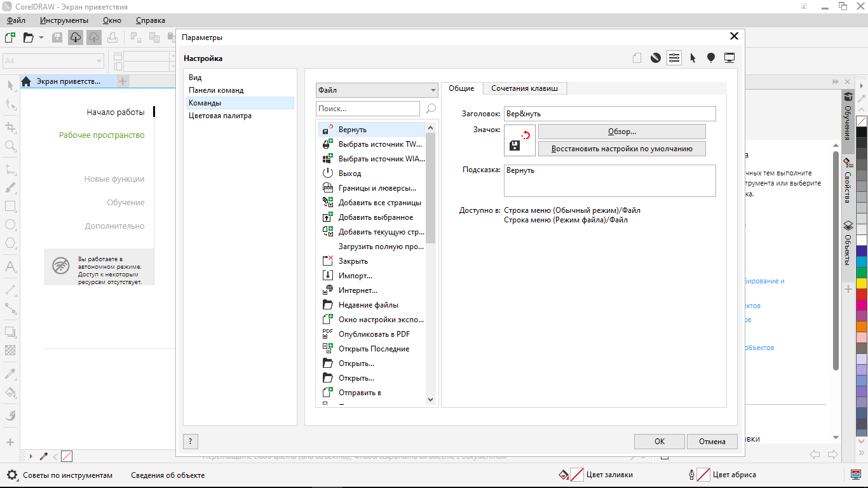868x488 pixels.
Task: Open the Open-file toolbar dropdown arrow
Action: point(41,37)
